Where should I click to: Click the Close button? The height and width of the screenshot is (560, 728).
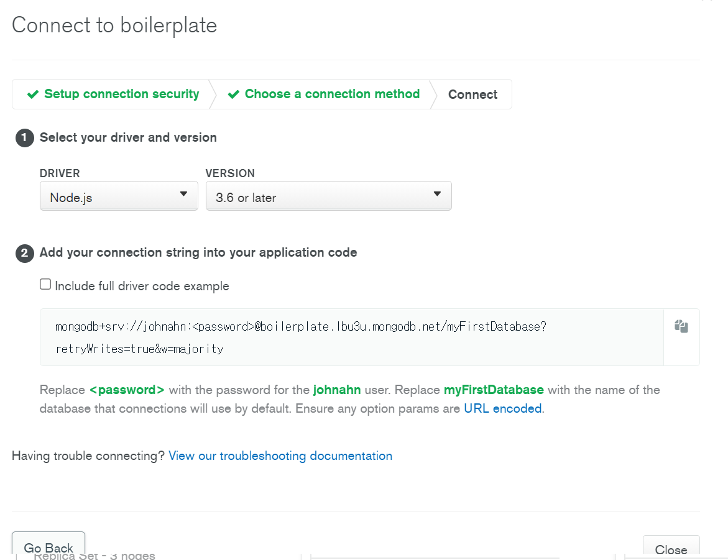click(x=671, y=548)
